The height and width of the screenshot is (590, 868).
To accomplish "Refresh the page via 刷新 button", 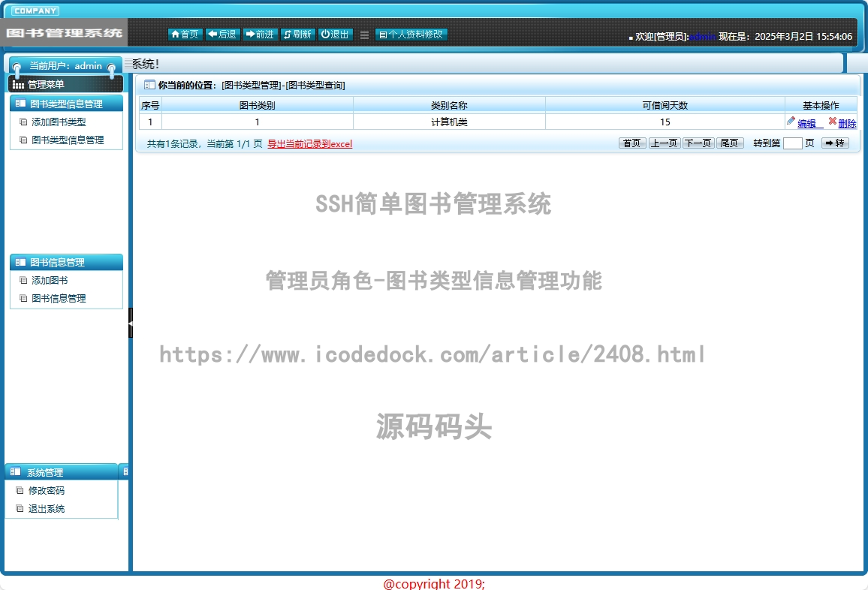I will click(297, 35).
